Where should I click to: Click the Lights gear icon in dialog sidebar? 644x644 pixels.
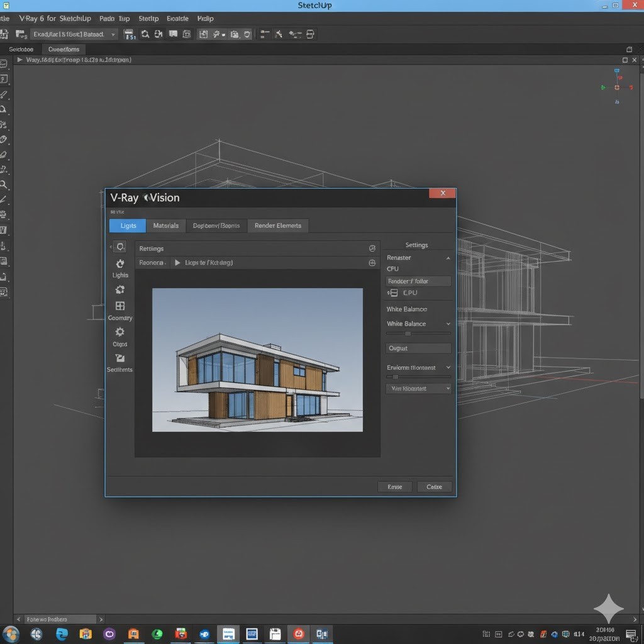tap(120, 264)
